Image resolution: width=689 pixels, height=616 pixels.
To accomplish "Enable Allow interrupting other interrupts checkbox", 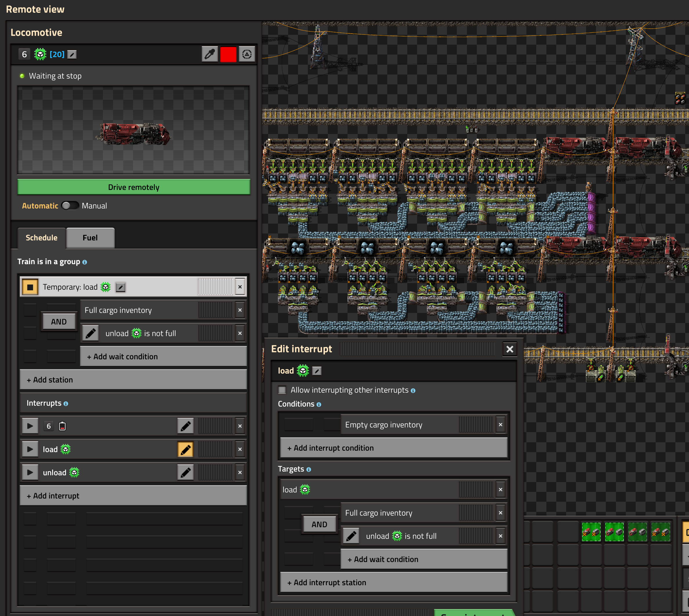I will [x=282, y=390].
